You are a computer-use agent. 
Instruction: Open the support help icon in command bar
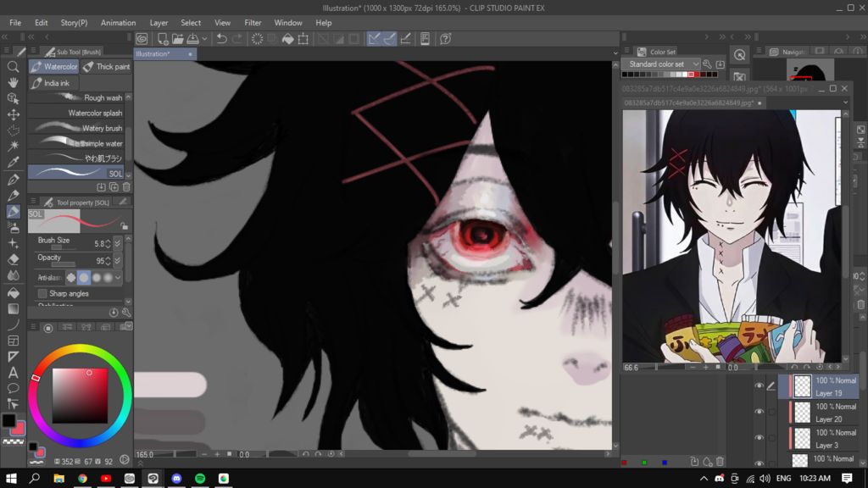point(445,39)
